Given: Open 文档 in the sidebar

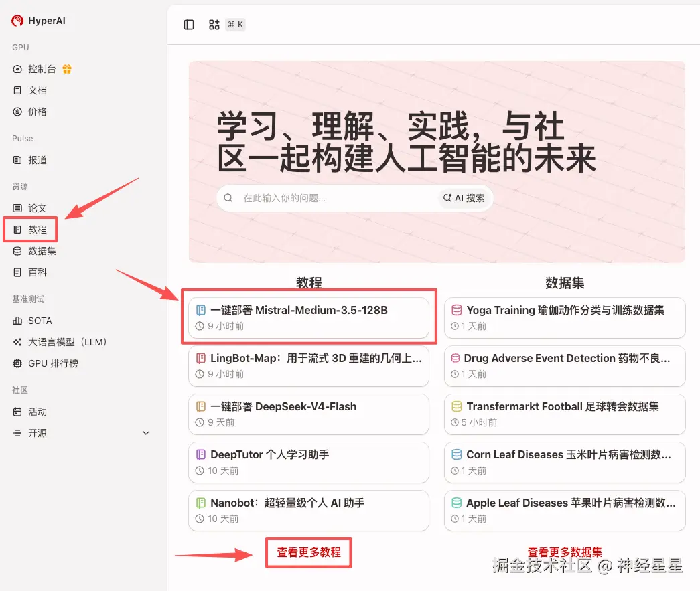Looking at the screenshot, I should (x=38, y=90).
